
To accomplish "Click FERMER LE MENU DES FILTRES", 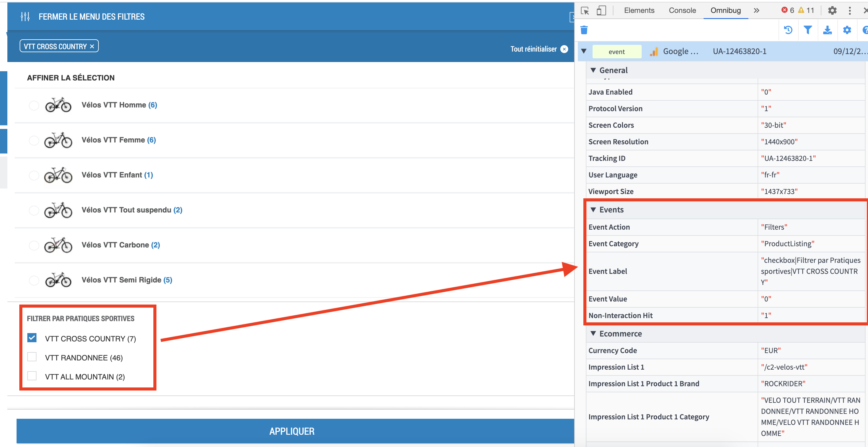I will point(91,17).
